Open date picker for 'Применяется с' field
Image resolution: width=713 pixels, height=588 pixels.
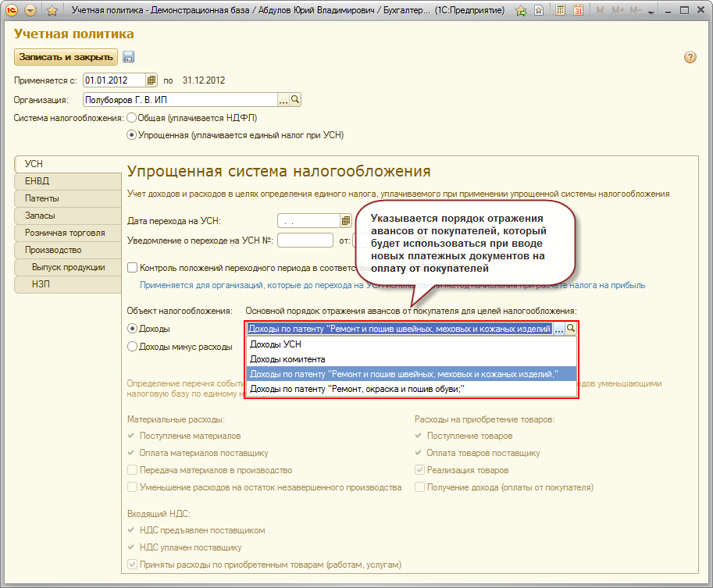point(152,80)
